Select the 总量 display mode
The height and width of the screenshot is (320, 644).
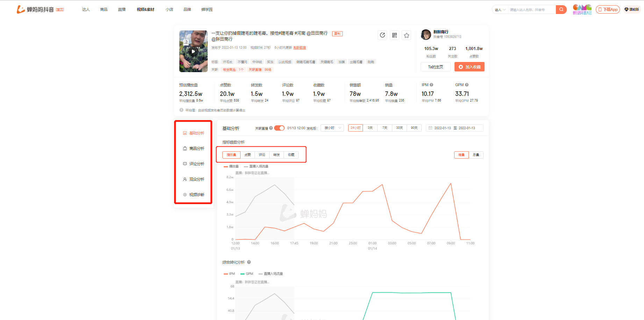tap(476, 155)
